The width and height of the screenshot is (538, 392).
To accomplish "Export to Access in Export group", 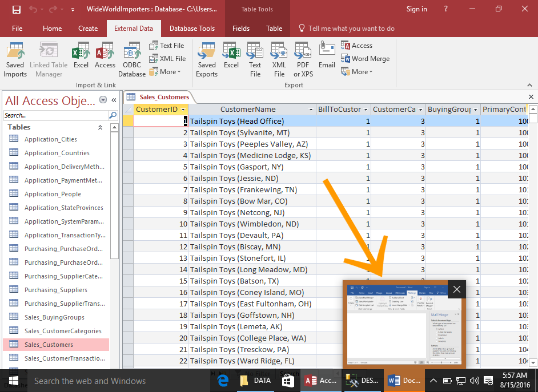I will tap(357, 46).
